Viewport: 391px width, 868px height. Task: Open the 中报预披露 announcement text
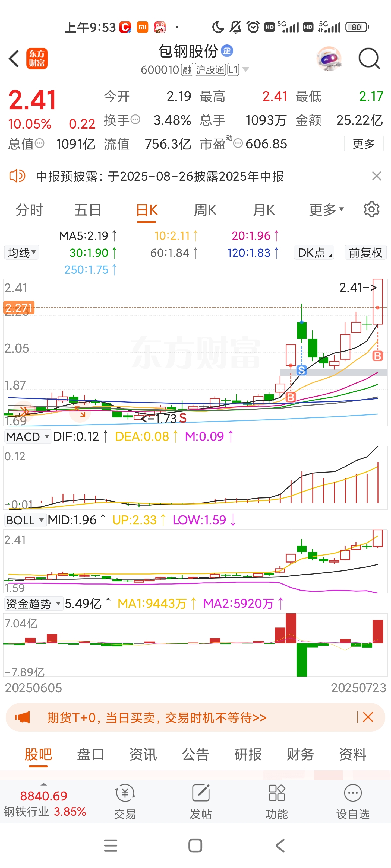point(160,176)
